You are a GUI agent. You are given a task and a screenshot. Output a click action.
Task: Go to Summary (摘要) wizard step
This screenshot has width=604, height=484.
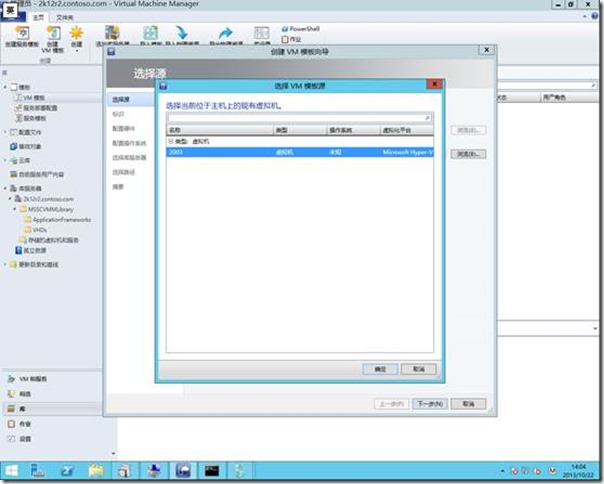118,187
